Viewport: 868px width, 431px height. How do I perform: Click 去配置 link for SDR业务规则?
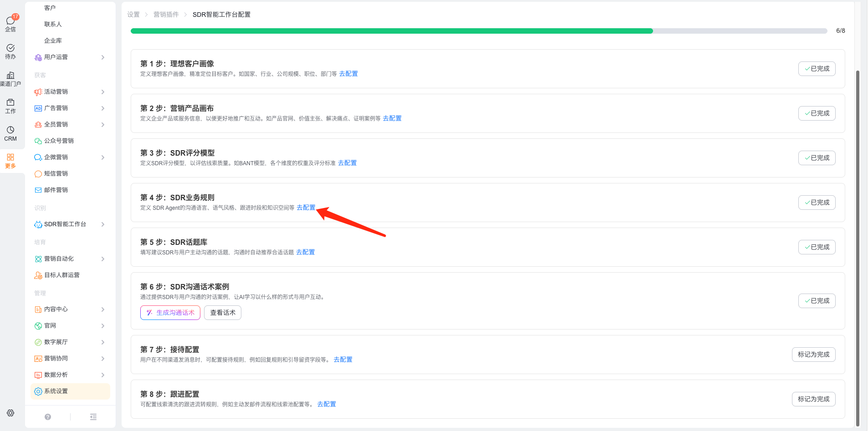(306, 208)
